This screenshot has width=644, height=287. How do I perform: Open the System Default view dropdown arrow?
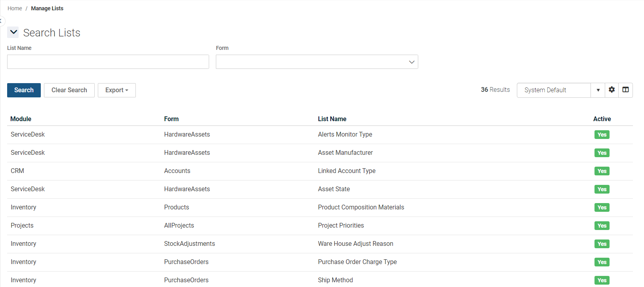[598, 90]
